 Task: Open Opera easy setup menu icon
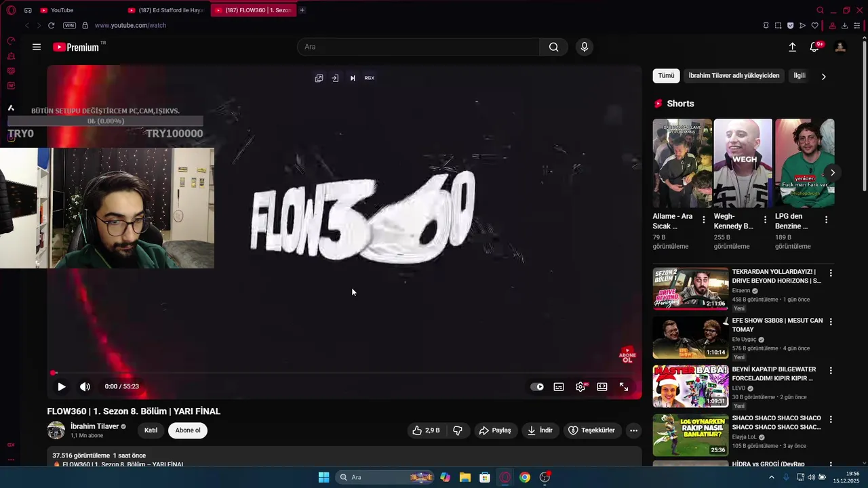tap(857, 26)
